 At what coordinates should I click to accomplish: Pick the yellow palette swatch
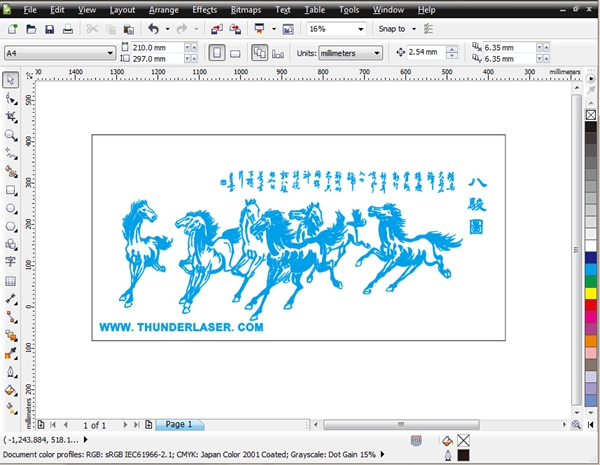pyautogui.click(x=591, y=293)
